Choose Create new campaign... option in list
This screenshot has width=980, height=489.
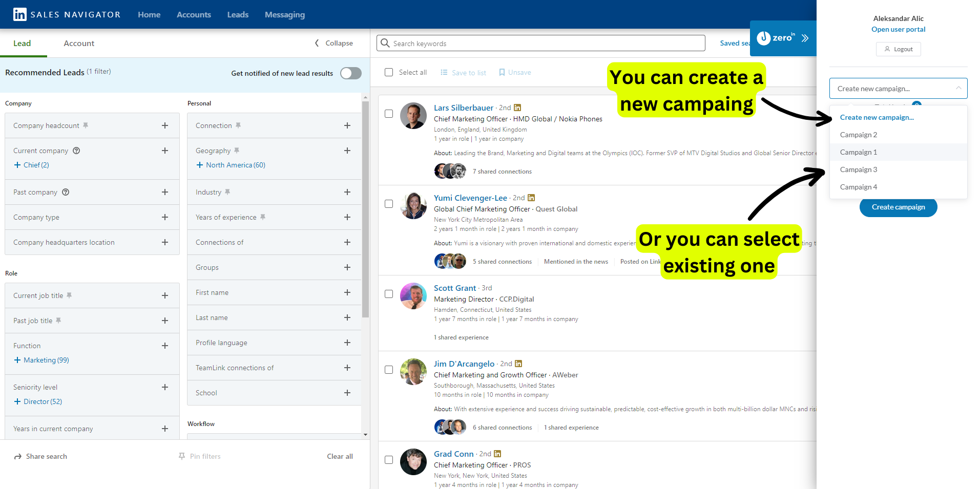pyautogui.click(x=898, y=117)
